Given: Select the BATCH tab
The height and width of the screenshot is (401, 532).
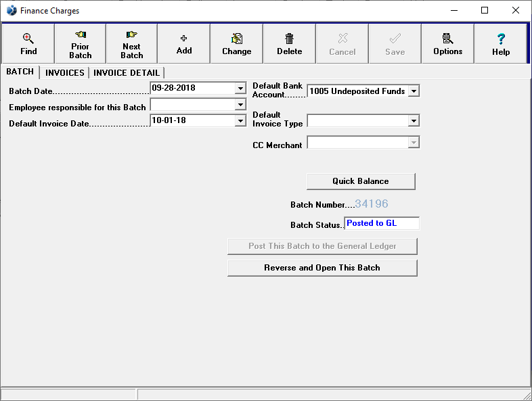Looking at the screenshot, I should tap(20, 72).
